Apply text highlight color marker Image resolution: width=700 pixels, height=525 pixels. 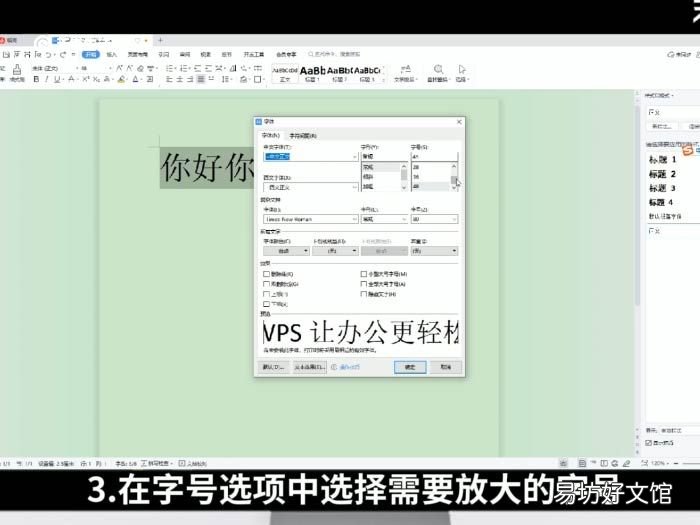121,79
